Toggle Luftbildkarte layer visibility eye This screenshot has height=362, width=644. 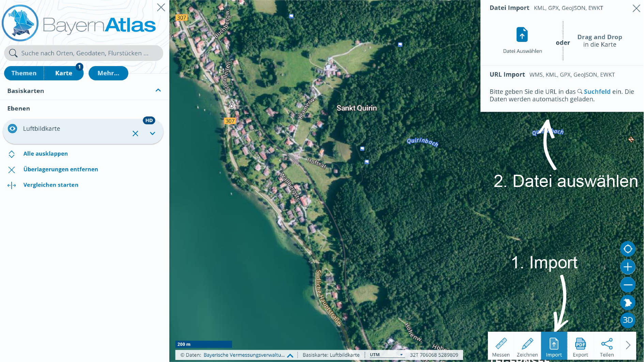[13, 129]
